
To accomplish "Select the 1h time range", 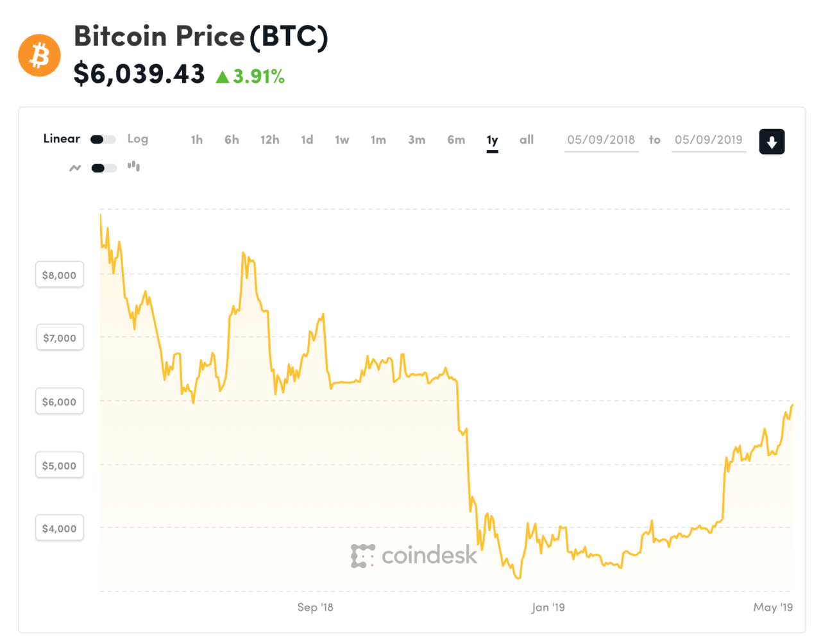I will (196, 140).
